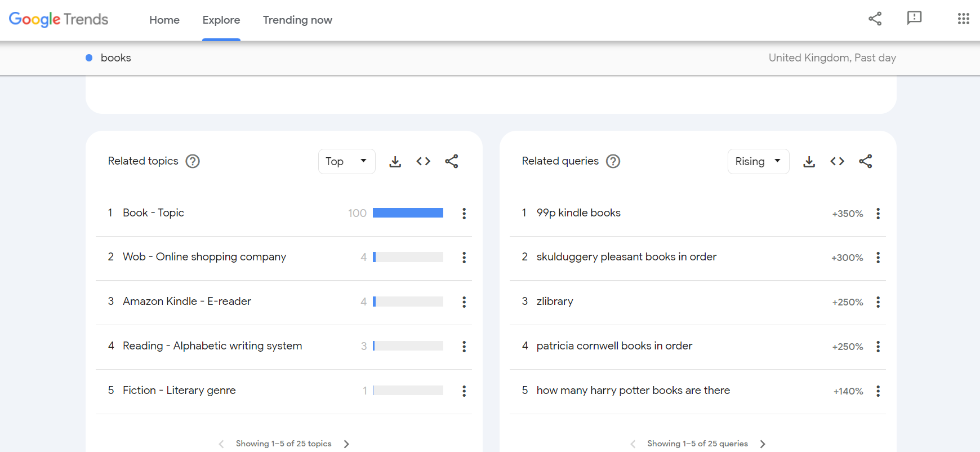Go to the Home tab
The width and height of the screenshot is (980, 452).
(x=164, y=20)
